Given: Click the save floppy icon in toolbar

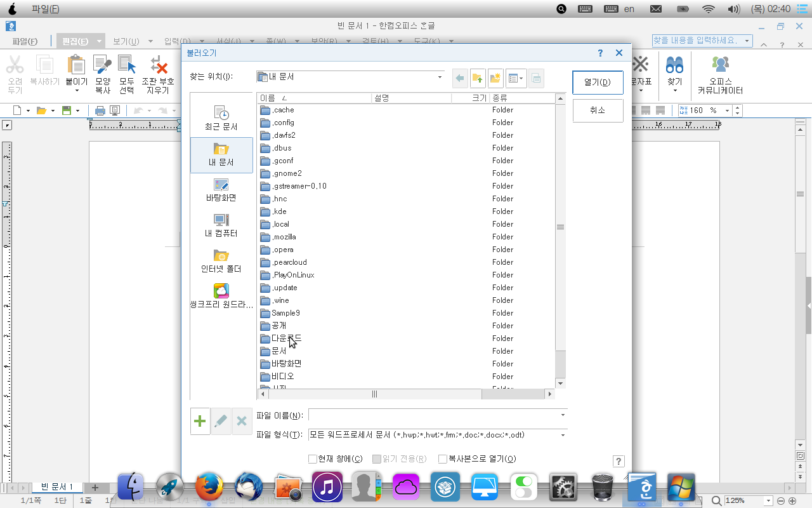Looking at the screenshot, I should [x=66, y=110].
